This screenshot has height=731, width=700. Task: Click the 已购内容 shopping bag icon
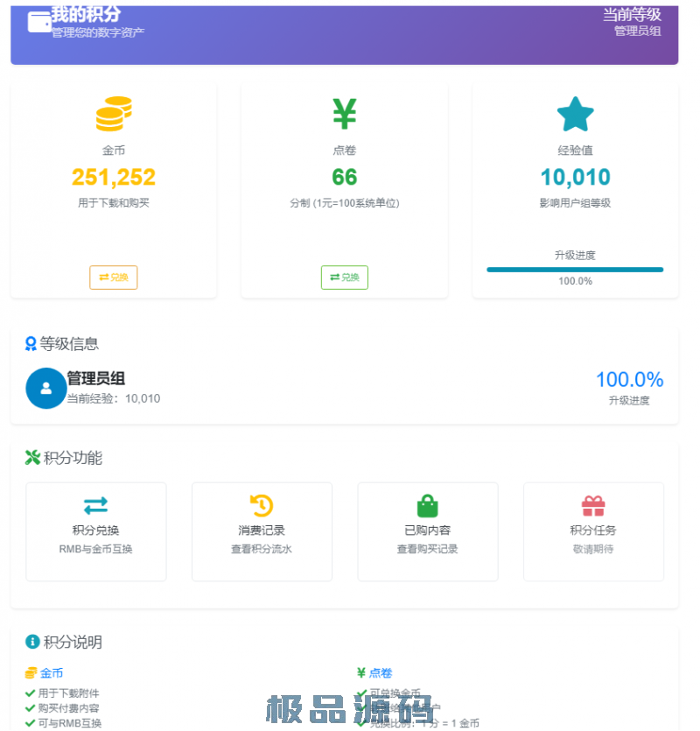coord(427,506)
